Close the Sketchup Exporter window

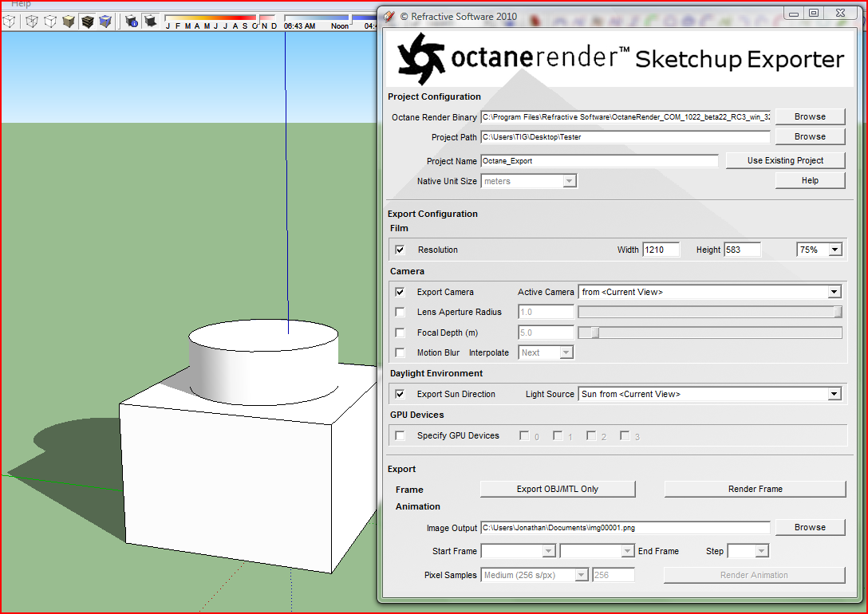click(x=840, y=14)
